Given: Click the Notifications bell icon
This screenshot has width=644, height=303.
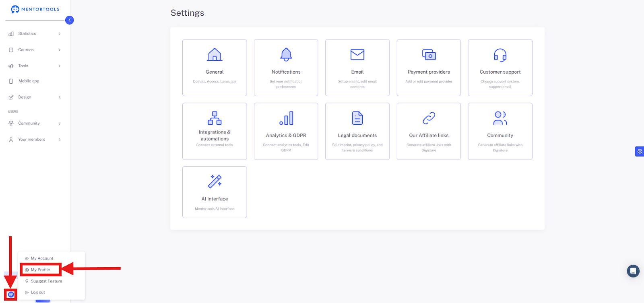Looking at the screenshot, I should (286, 55).
